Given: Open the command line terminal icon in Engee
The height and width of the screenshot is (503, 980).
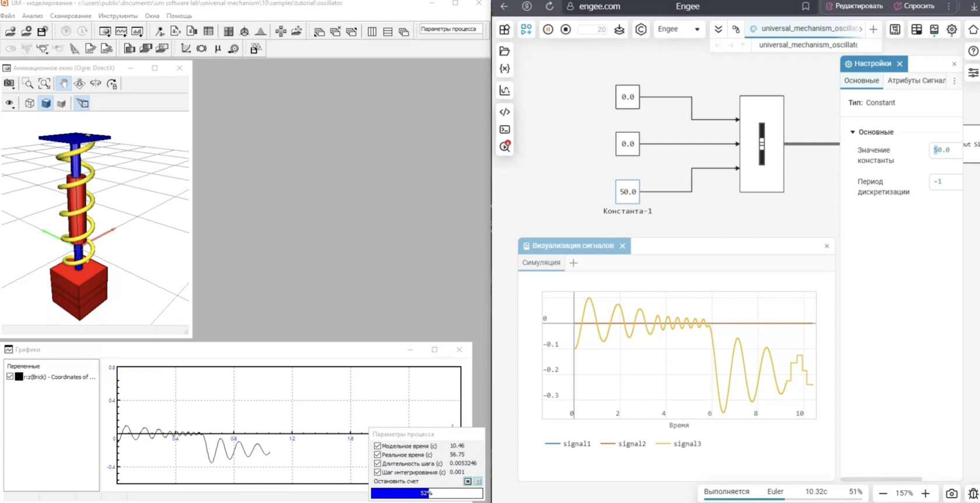Looking at the screenshot, I should coord(505,130).
